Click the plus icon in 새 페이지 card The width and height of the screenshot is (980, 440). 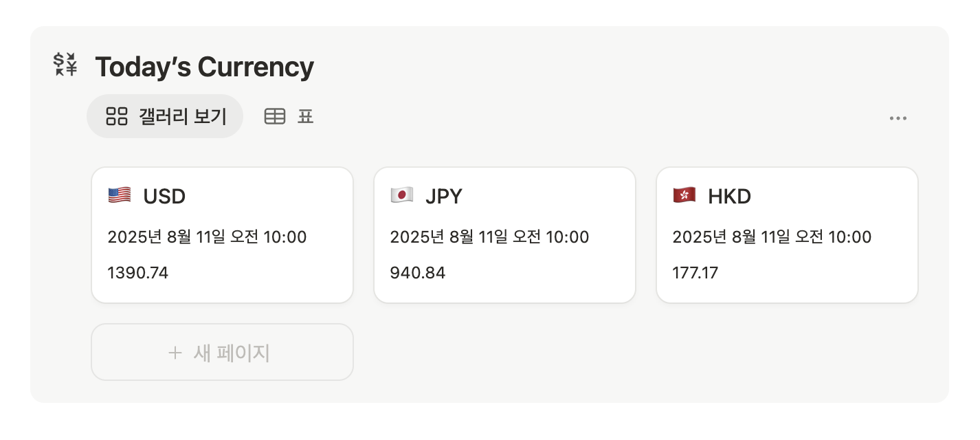point(175,353)
